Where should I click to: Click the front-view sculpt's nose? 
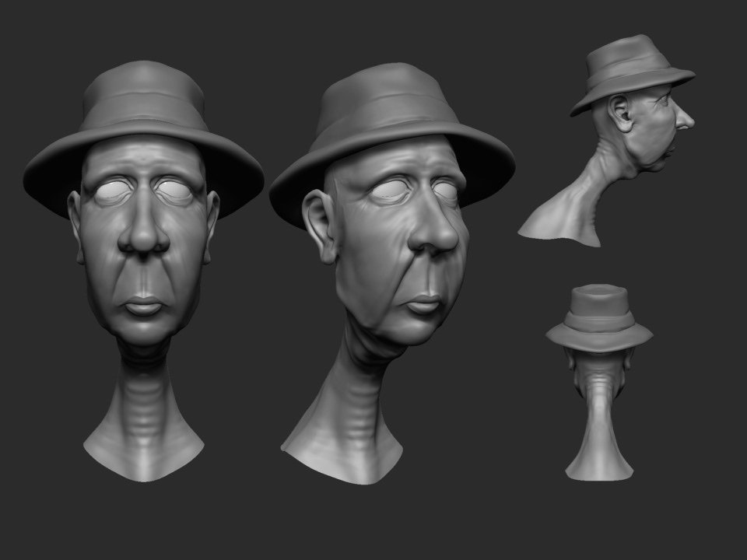click(143, 231)
